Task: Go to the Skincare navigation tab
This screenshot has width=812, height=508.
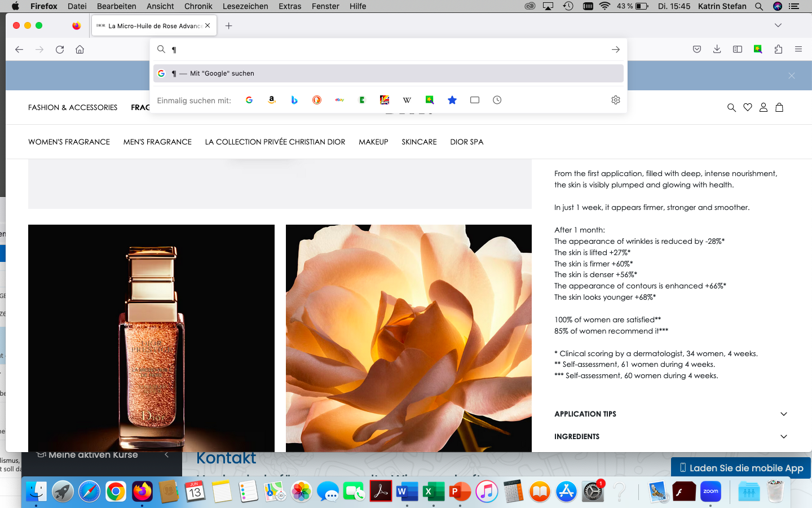Action: click(419, 142)
